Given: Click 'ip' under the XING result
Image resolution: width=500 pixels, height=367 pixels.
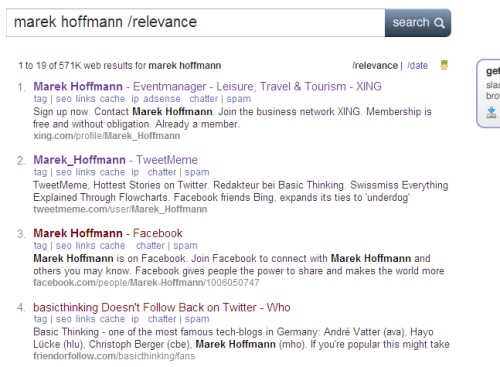Looking at the screenshot, I should coord(135,99).
